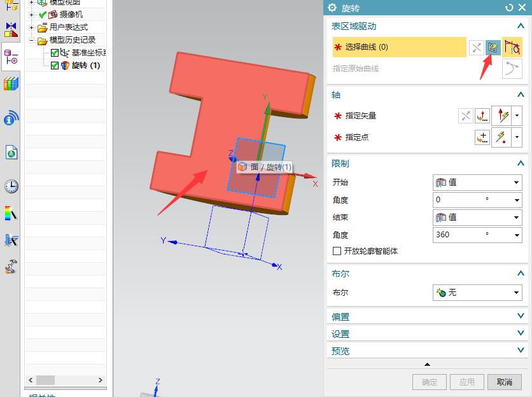Select 用户表达式 folder in tree

pyautogui.click(x=69, y=27)
